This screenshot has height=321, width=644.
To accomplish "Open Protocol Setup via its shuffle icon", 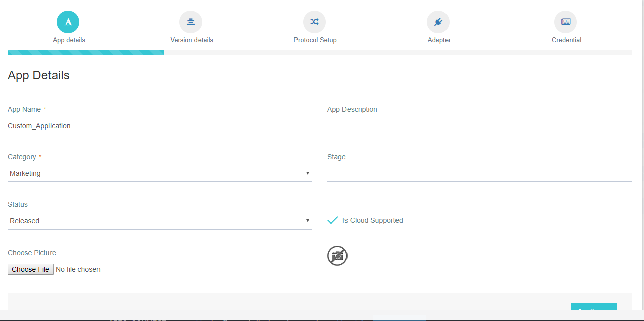I will (314, 22).
